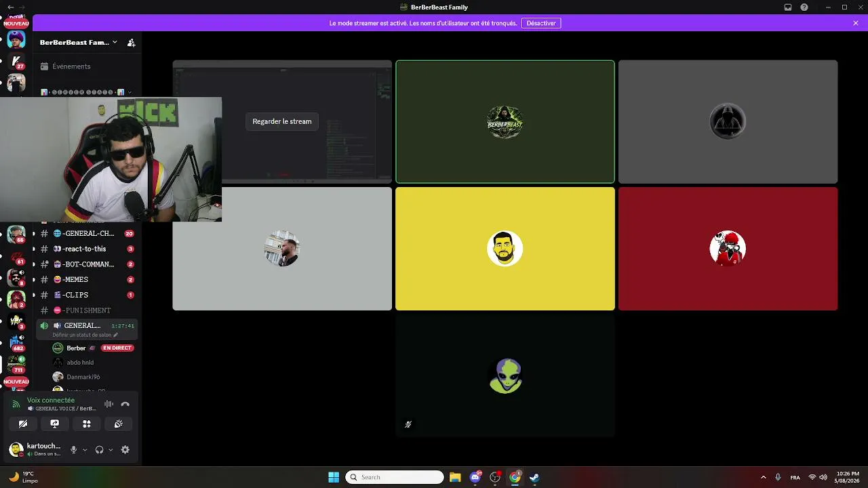Open the invite people icon by server name

132,43
